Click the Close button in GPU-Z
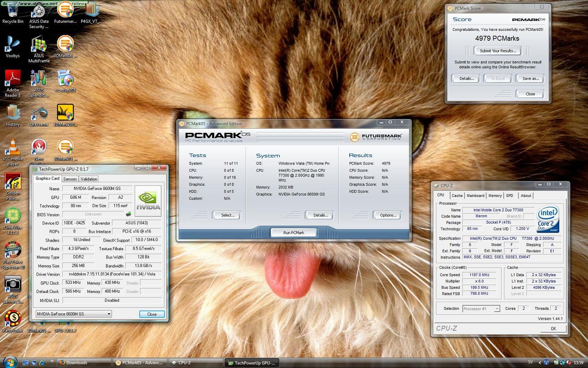This screenshot has height=368, width=588. tap(152, 314)
